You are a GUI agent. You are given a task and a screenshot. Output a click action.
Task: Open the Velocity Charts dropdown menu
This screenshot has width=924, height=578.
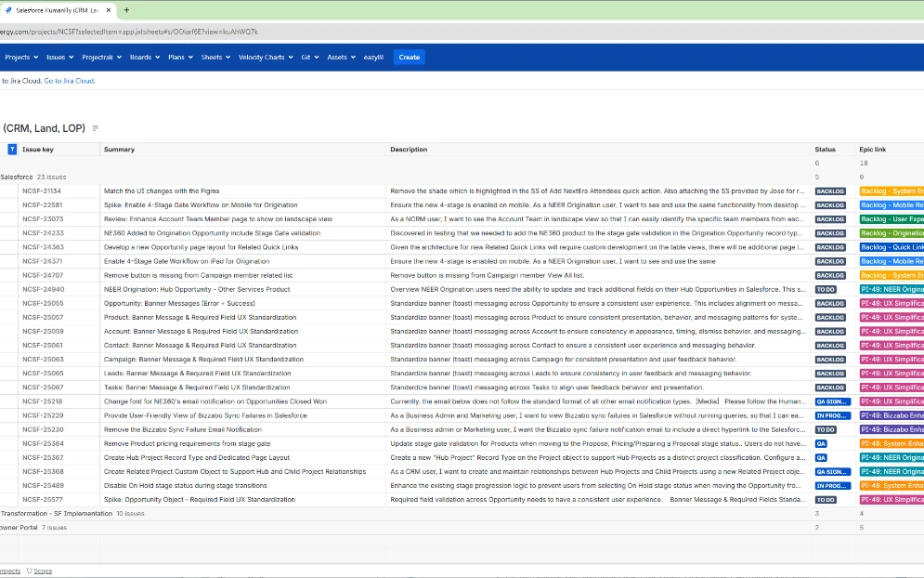click(266, 58)
